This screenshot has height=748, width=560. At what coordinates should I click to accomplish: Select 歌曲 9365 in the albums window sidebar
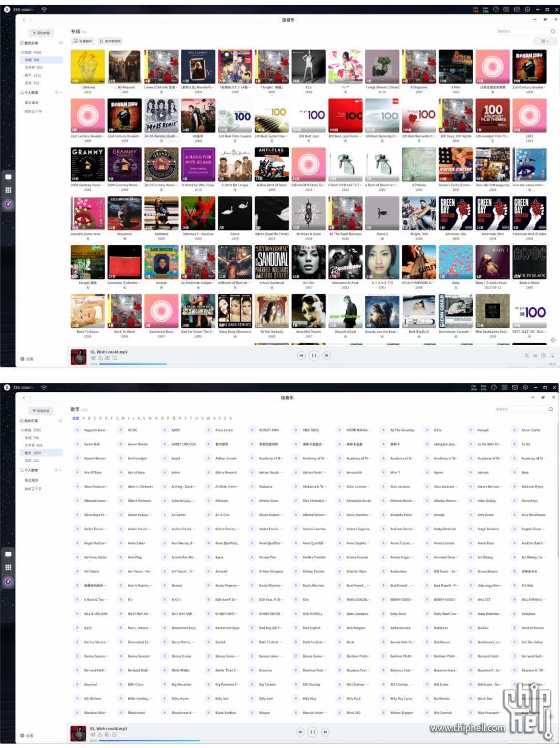click(33, 52)
